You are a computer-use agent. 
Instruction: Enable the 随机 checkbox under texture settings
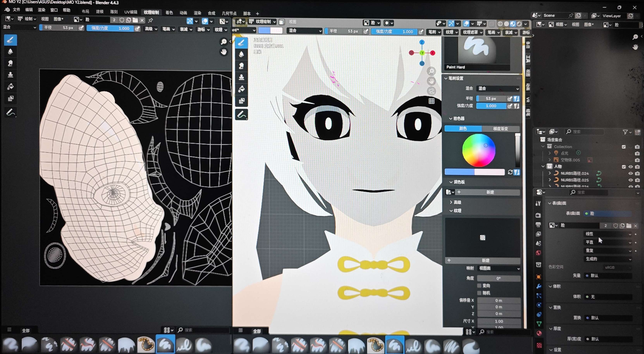pyautogui.click(x=479, y=293)
